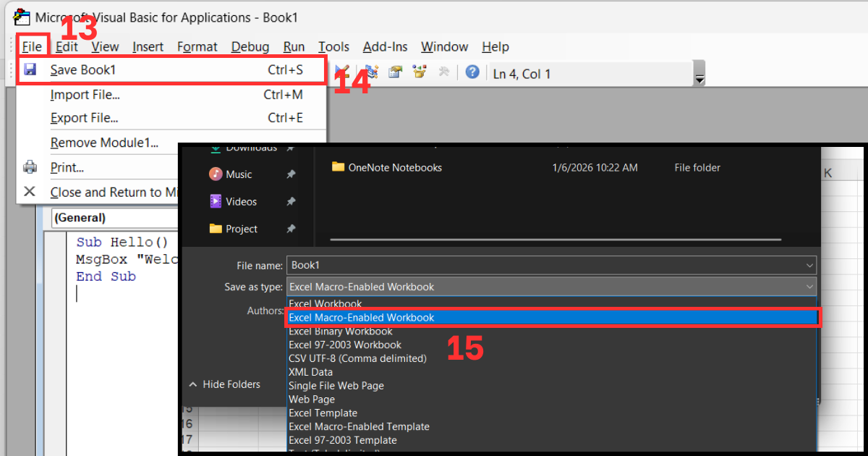The image size is (868, 456).
Task: Select CSV UTF-8 (Comma delimited) in the type list
Action: click(x=357, y=358)
